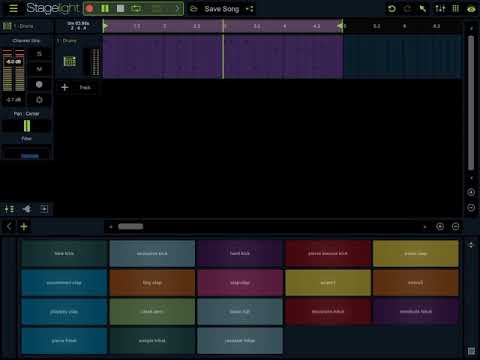
Task: Mute the Drums track with M
Action: [39, 69]
